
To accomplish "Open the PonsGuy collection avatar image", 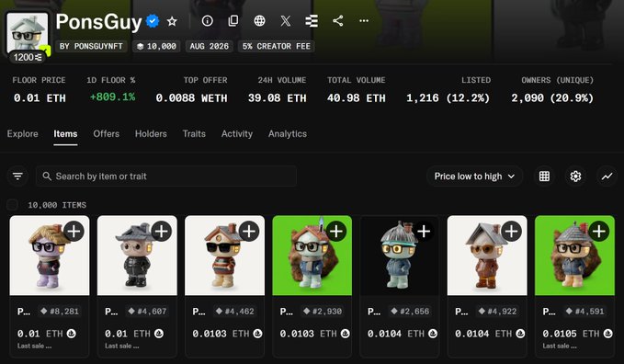I will click(28, 33).
